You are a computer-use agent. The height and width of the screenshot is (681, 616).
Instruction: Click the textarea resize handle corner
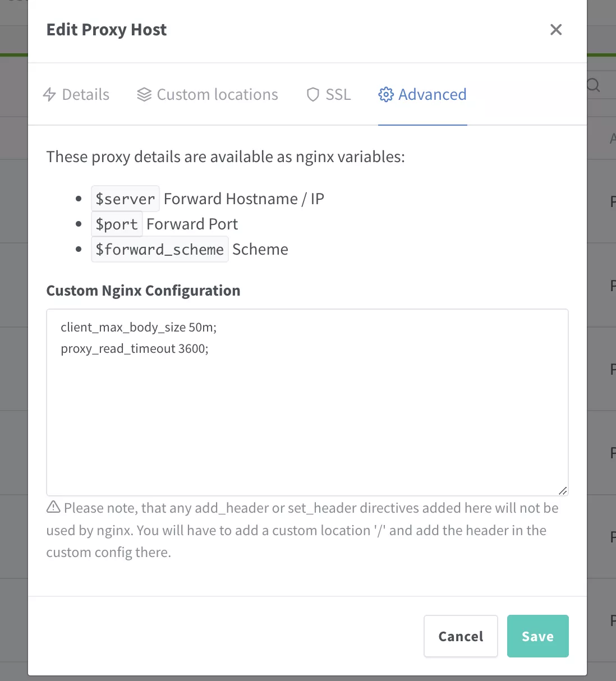click(563, 490)
